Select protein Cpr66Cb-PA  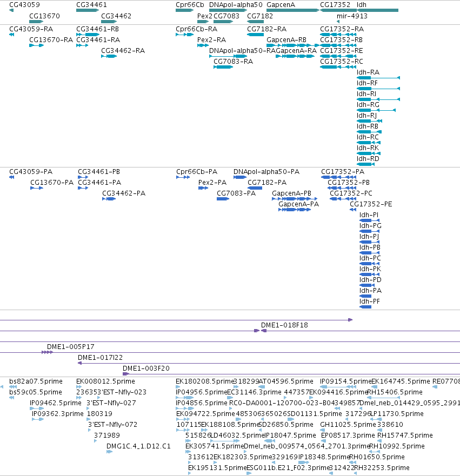197,172
